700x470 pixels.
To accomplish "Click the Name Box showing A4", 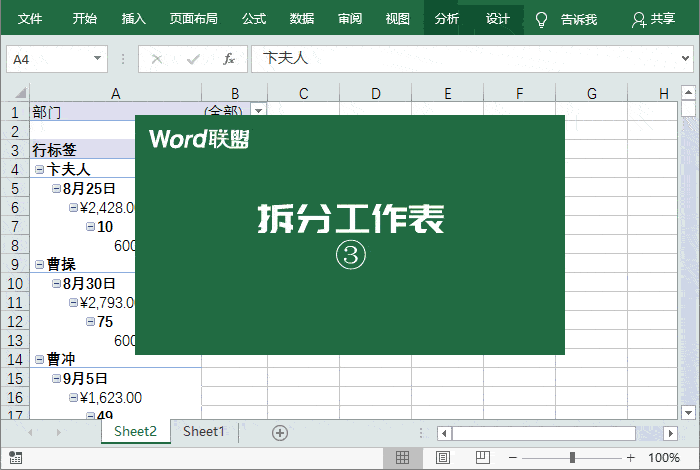I will 57,59.
